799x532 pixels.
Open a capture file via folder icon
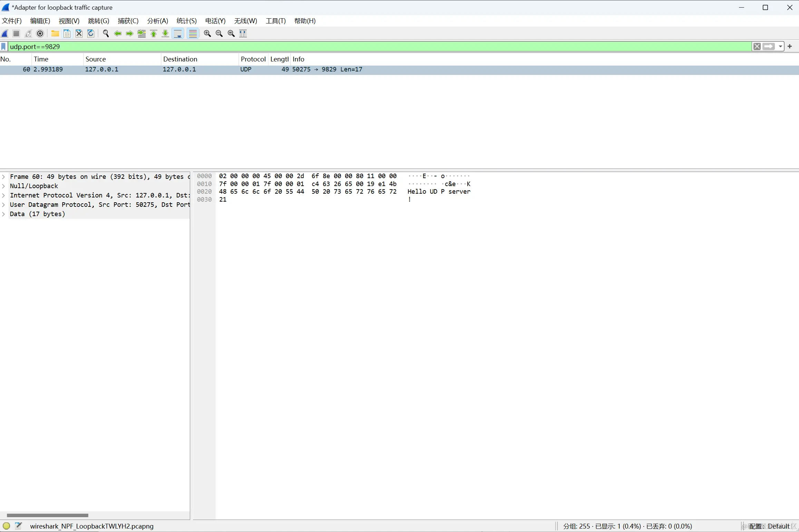55,33
